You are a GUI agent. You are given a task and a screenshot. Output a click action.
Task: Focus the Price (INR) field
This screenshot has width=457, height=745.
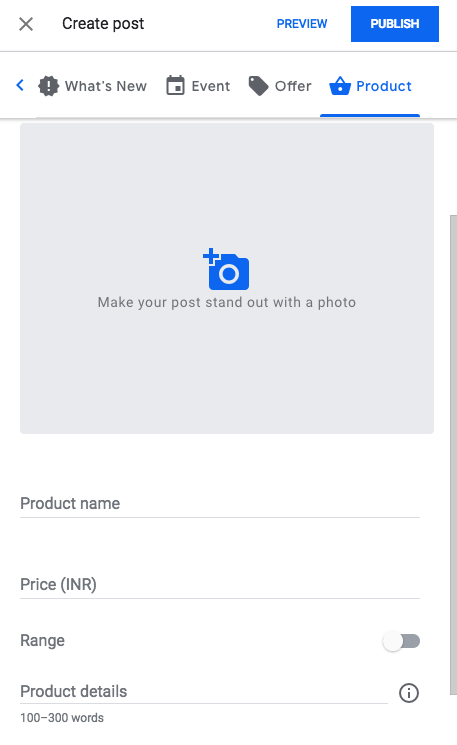pos(220,584)
